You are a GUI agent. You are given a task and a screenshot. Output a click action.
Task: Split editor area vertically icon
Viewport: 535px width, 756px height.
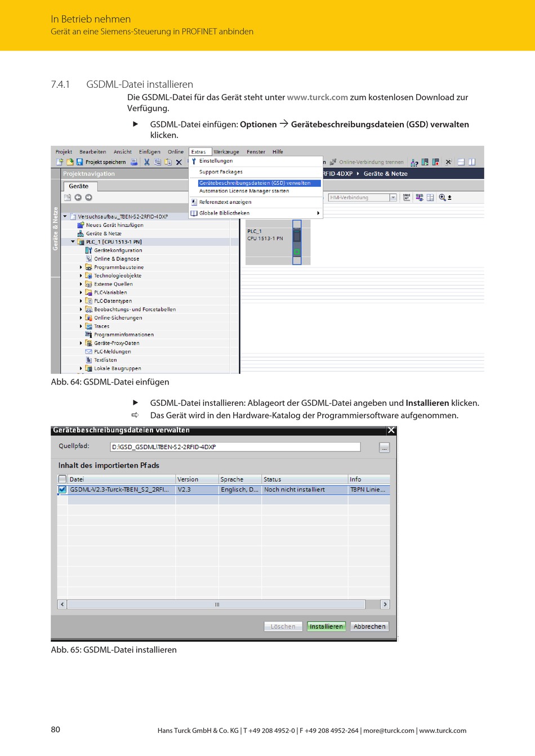click(472, 162)
